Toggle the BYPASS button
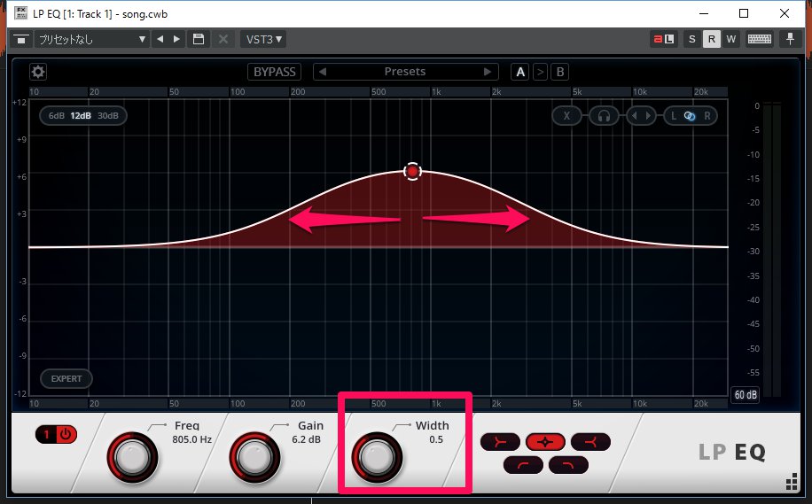Viewport: 812px width, 504px height. 274,72
